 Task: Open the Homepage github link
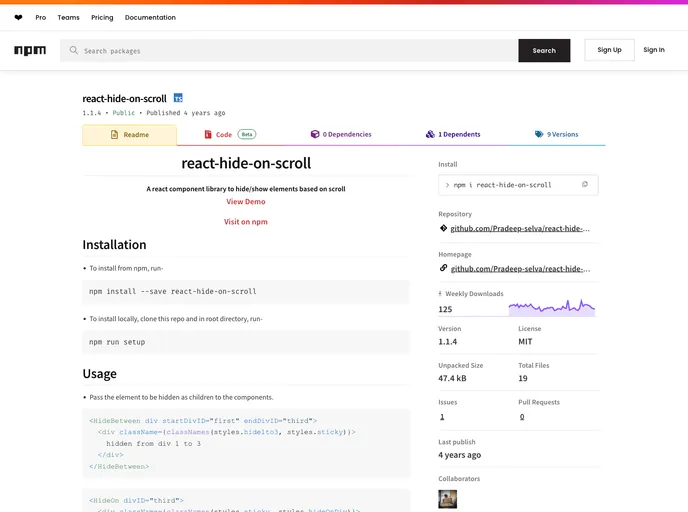click(520, 269)
